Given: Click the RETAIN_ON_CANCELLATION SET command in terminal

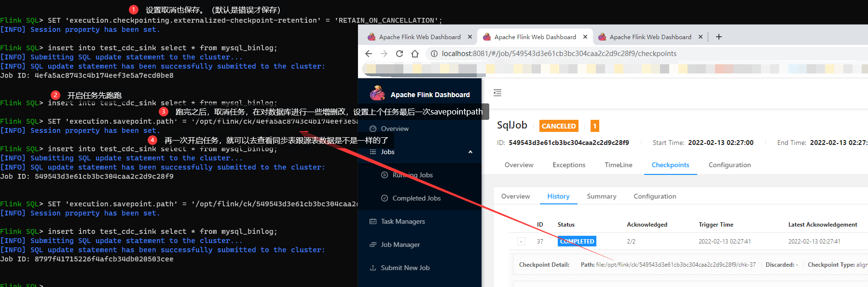Looking at the screenshot, I should pos(245,20).
